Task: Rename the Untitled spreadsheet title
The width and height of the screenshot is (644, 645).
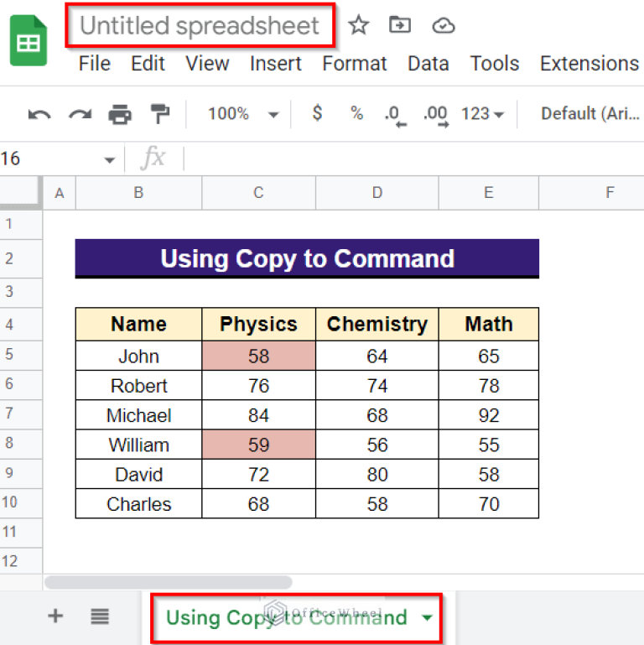Action: pos(200,26)
